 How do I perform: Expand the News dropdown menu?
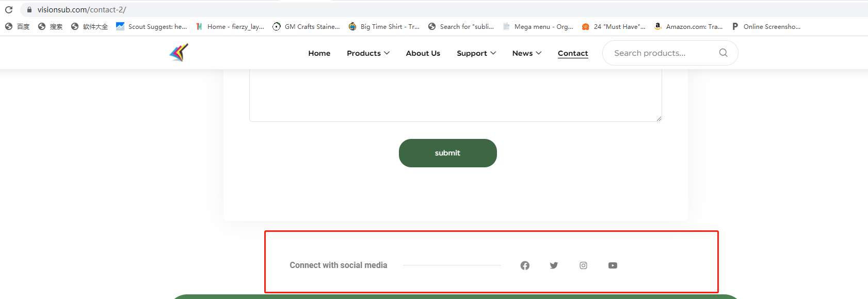pyautogui.click(x=527, y=53)
